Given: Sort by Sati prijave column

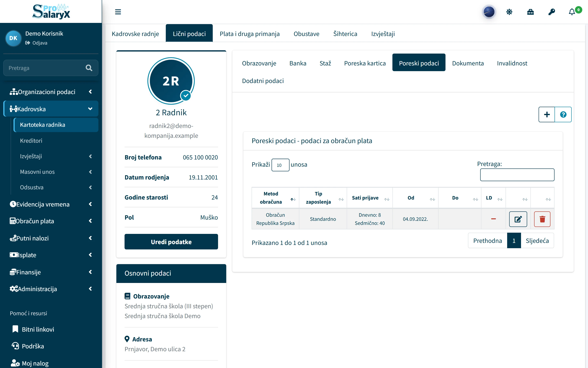Looking at the screenshot, I should 369,198.
